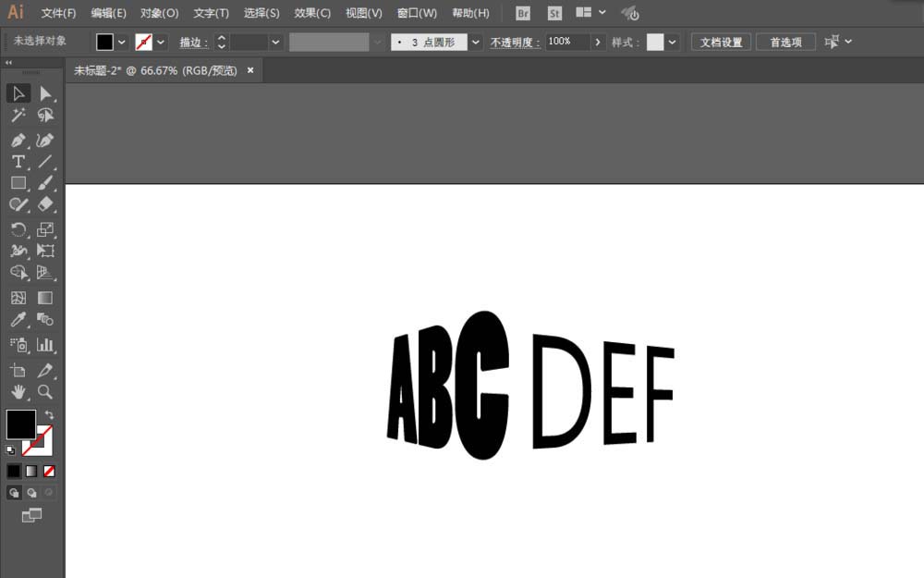Select the Symbol Sprayer tool
Viewport: 924px width, 578px height.
click(x=18, y=345)
